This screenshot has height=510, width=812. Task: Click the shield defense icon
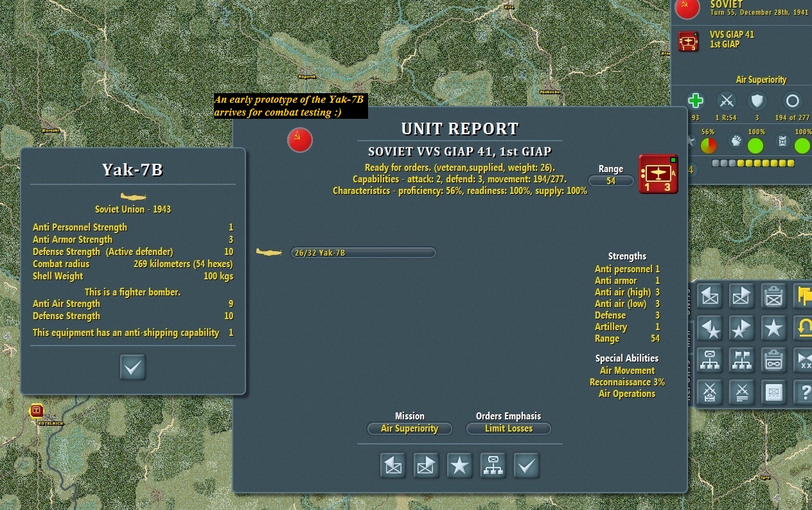758,101
